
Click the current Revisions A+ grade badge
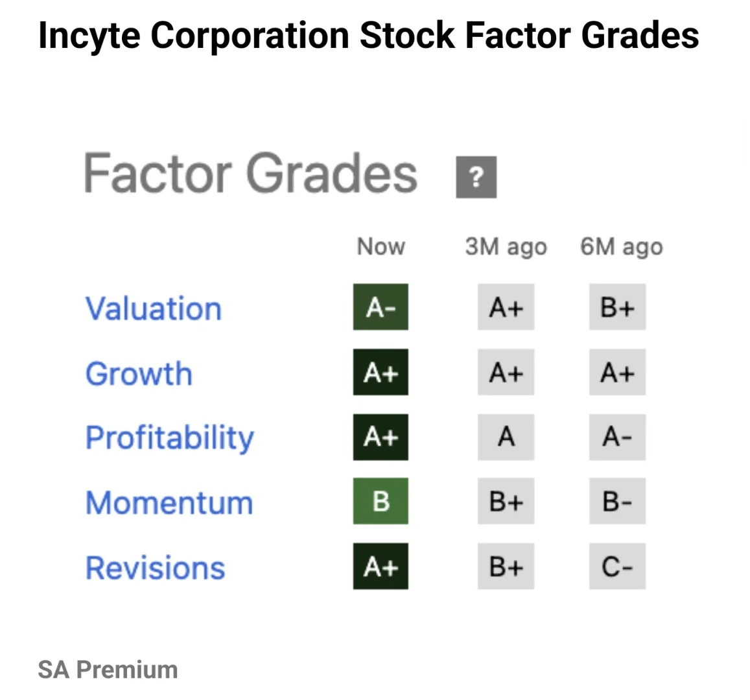[381, 566]
